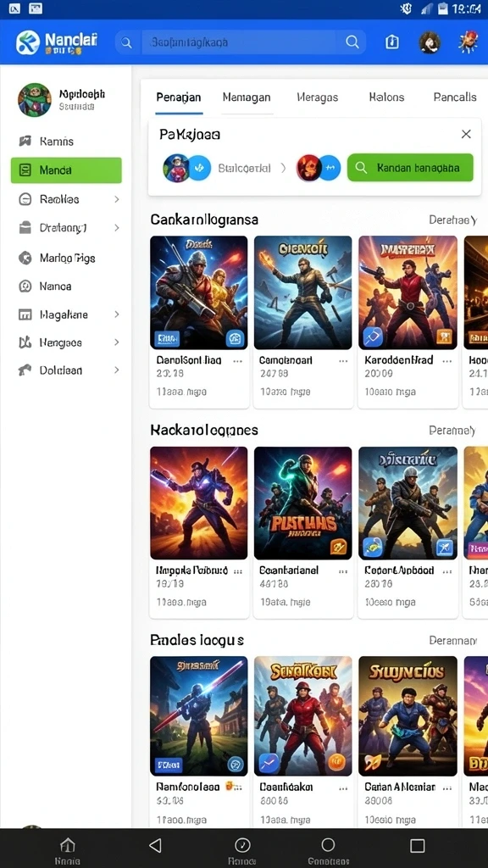This screenshot has width=488, height=868.
Task: Click the red game avatar in PaKejaaa panel
Action: pyautogui.click(x=309, y=168)
